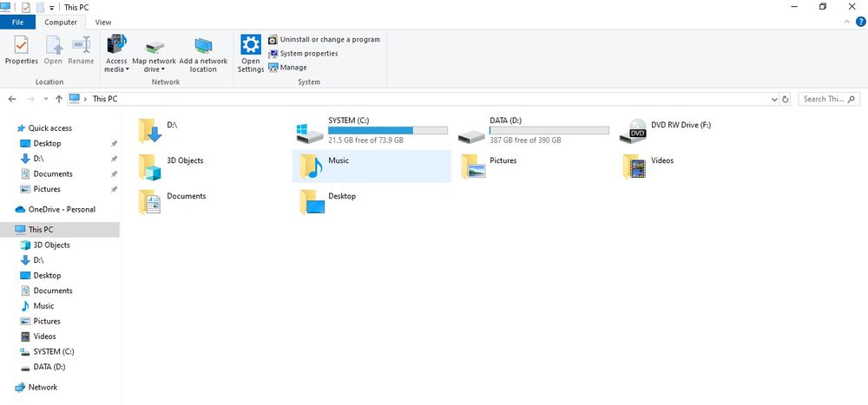This screenshot has width=868, height=405.
Task: Select This PC in navigation pane
Action: (59, 230)
